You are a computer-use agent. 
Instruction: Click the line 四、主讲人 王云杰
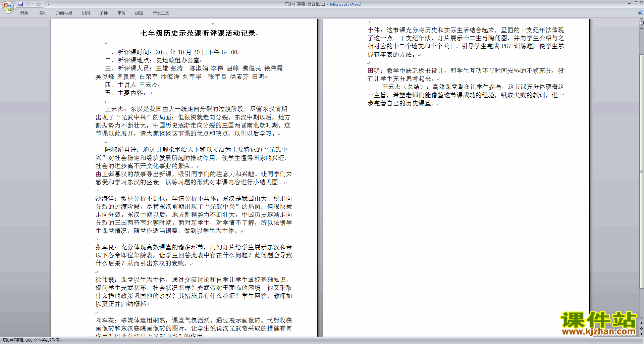[x=131, y=85]
